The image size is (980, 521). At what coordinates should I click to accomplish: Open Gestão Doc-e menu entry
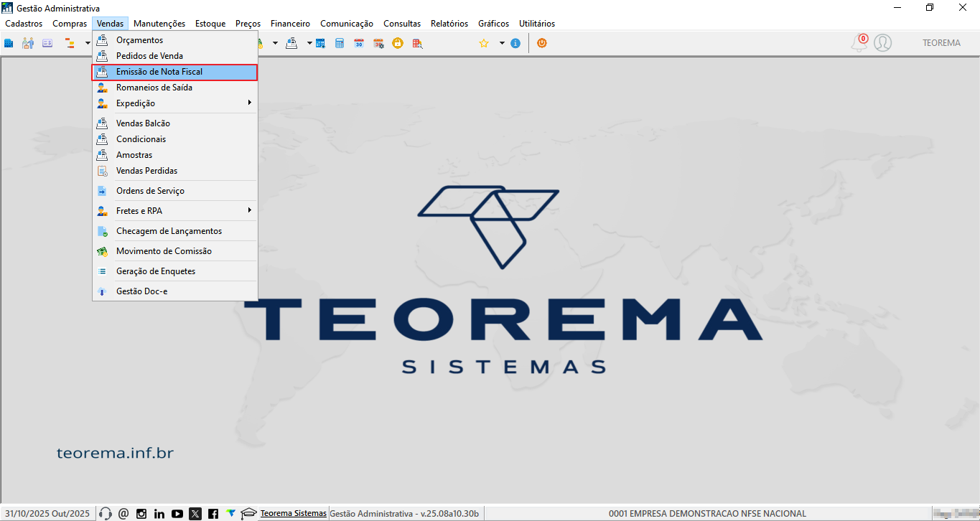pyautogui.click(x=174, y=291)
